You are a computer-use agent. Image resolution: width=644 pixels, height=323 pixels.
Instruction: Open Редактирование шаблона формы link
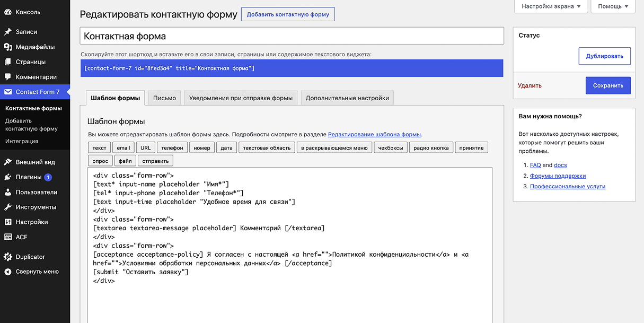tap(375, 135)
